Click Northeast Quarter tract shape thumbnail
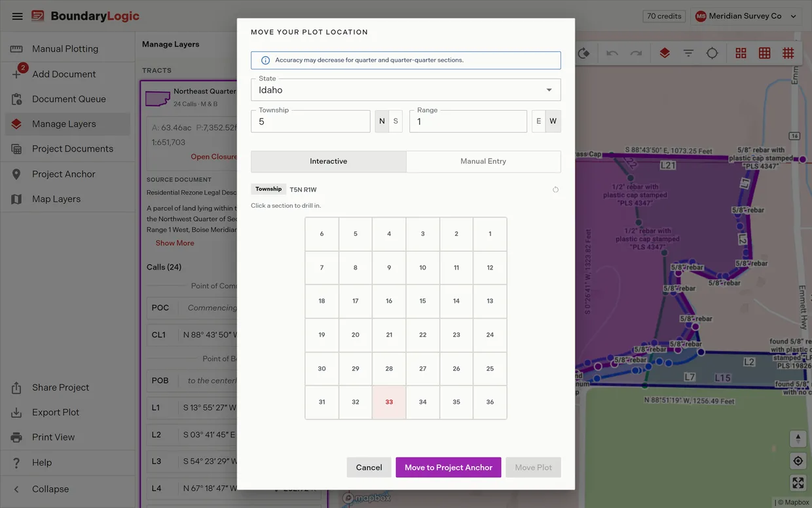The image size is (812, 508). click(x=157, y=98)
